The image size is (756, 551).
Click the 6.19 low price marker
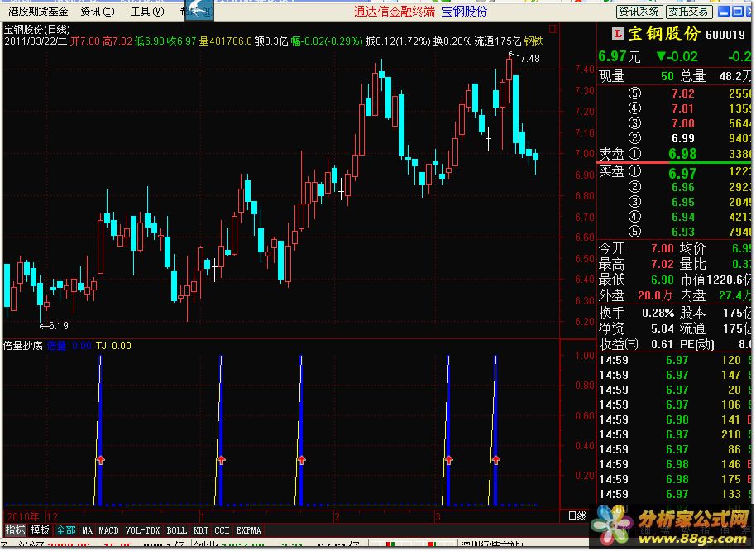pyautogui.click(x=59, y=326)
